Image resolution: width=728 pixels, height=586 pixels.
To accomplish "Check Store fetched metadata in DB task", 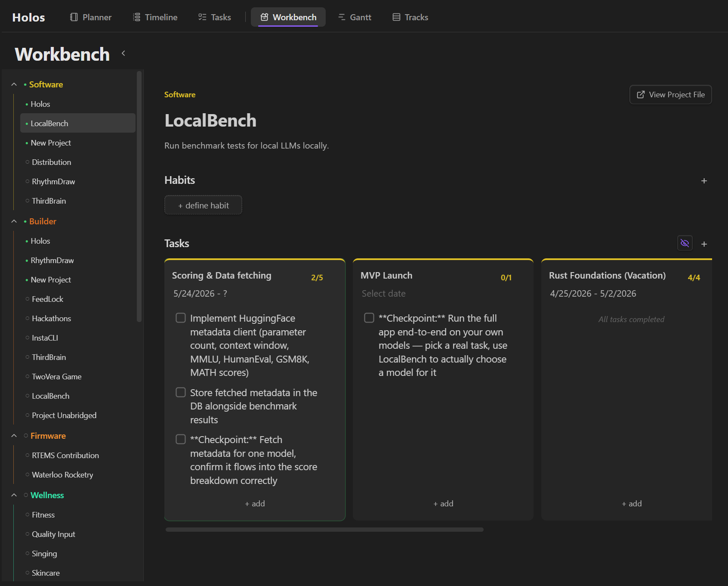I will 181,392.
